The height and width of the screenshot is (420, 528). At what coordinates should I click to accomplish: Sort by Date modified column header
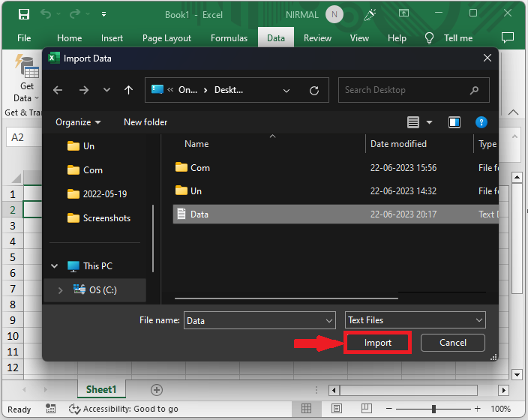399,144
